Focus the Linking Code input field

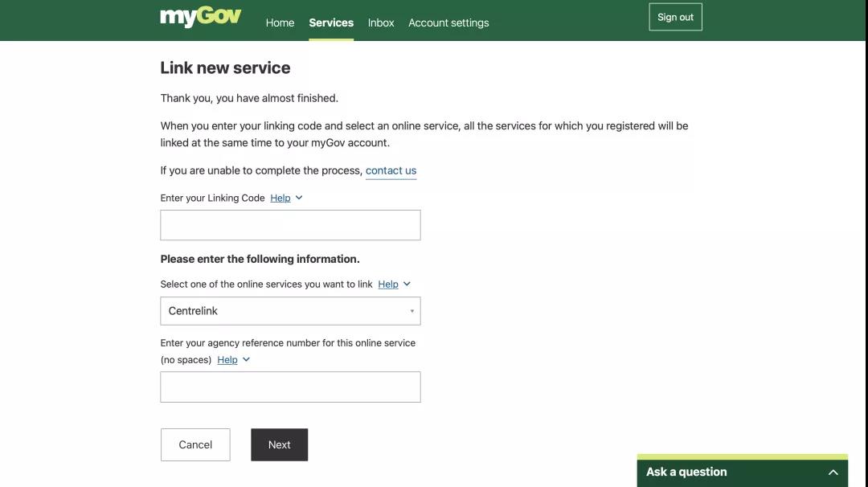coord(290,225)
